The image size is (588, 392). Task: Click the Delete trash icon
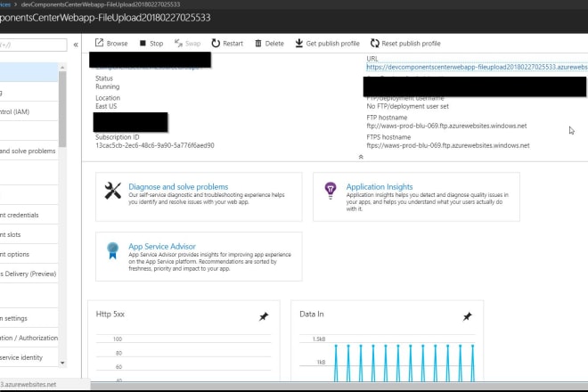pos(258,43)
